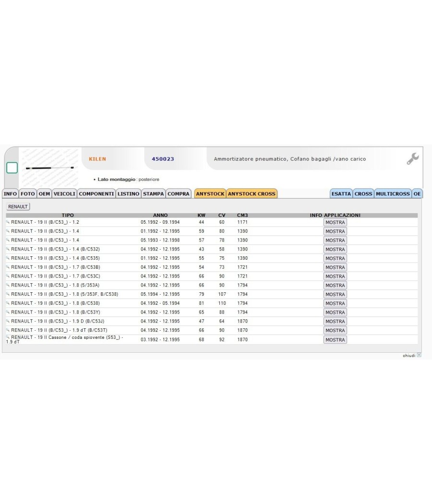Click the wrench tool icon
This screenshot has width=432, height=504.
(x=412, y=159)
